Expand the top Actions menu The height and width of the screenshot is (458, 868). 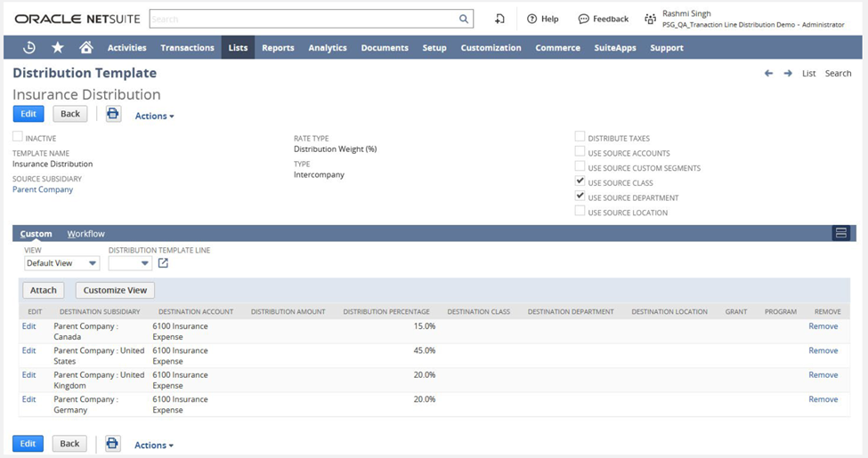point(154,116)
